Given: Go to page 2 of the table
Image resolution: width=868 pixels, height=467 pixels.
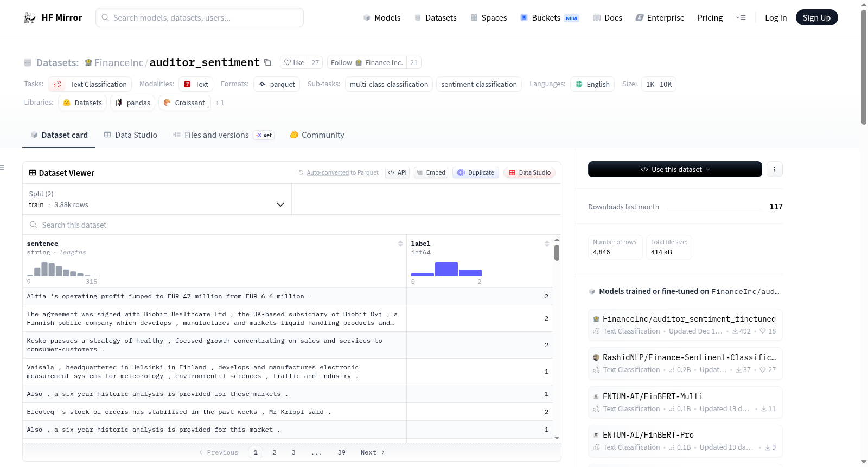Looking at the screenshot, I should [x=275, y=452].
